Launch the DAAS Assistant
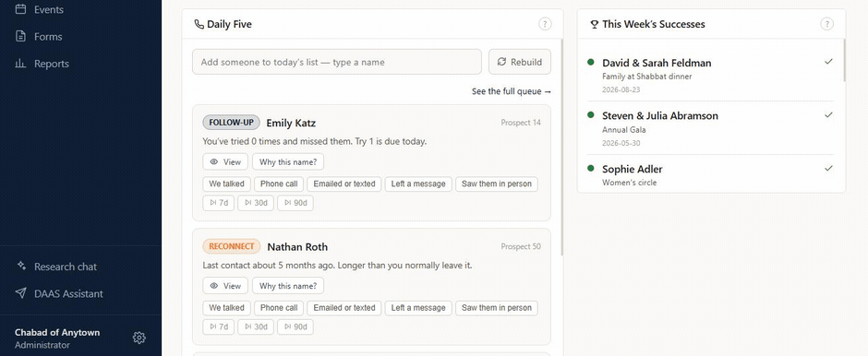 tap(59, 293)
